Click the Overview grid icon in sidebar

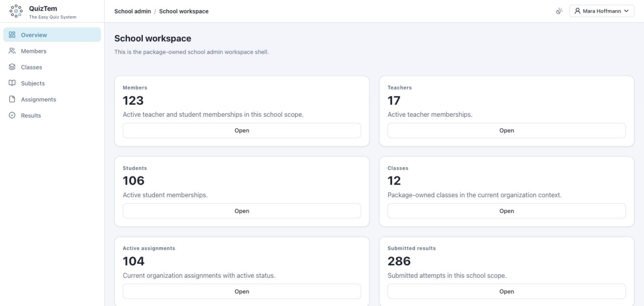point(13,35)
